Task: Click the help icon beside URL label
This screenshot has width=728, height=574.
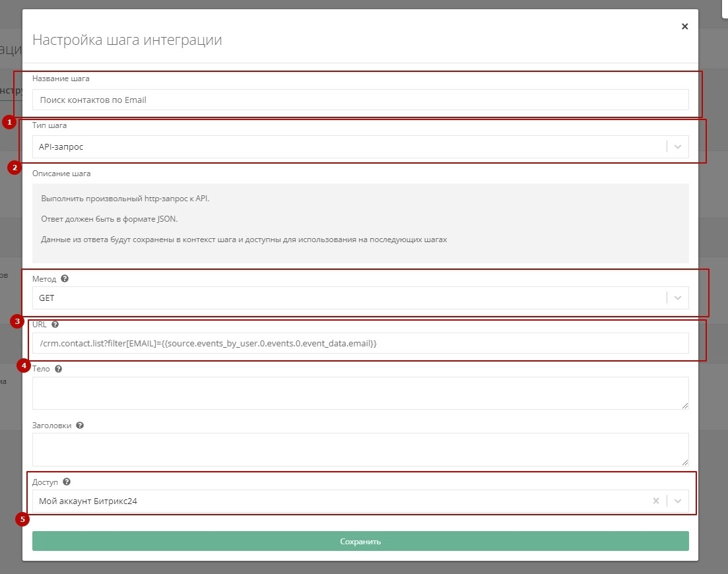Action: (55, 324)
